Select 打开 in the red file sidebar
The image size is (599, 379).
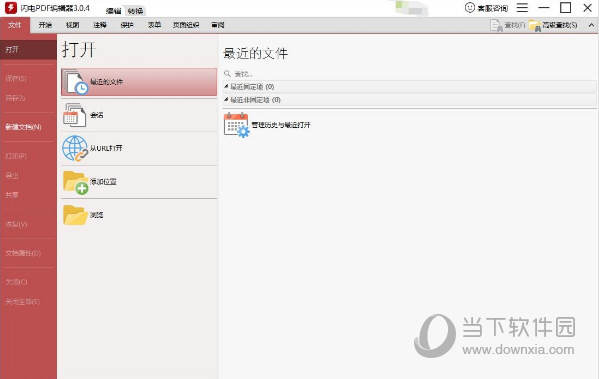click(28, 50)
